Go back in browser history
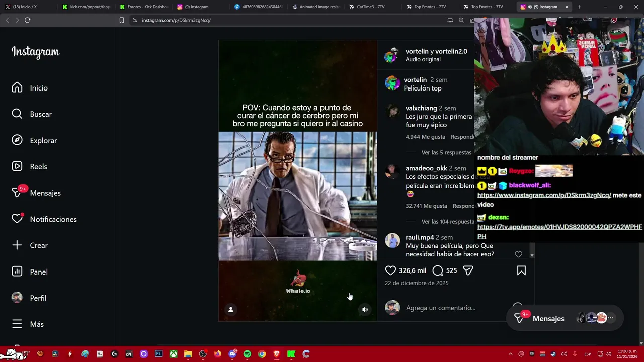The width and height of the screenshot is (644, 362). pos(7,20)
